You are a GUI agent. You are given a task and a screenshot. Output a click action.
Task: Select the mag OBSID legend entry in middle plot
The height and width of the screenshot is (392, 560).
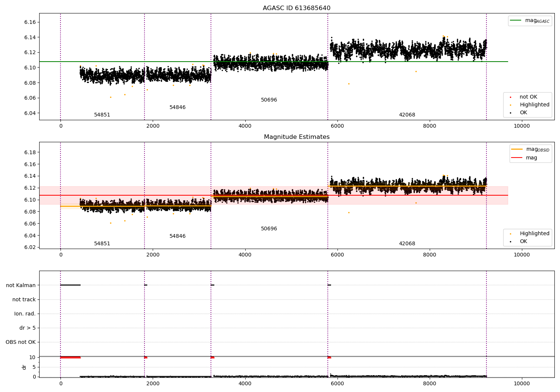pyautogui.click(x=530, y=149)
